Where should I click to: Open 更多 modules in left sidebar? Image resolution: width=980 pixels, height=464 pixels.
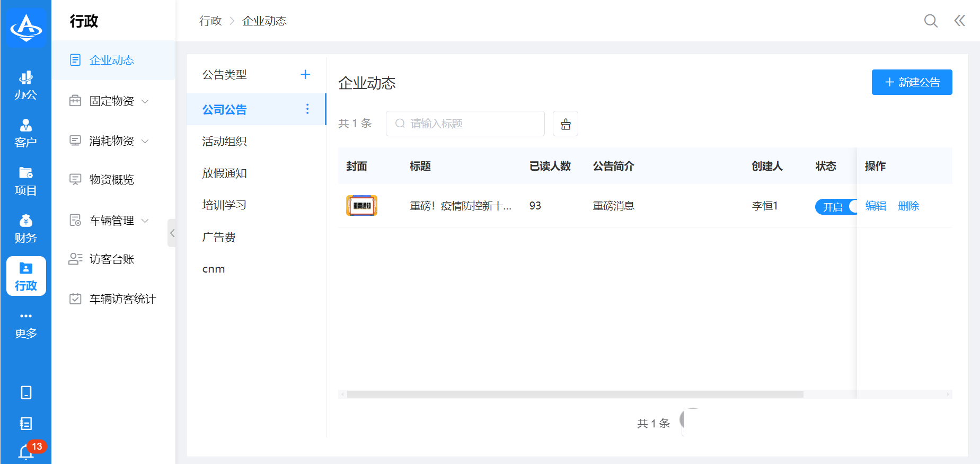pyautogui.click(x=25, y=325)
